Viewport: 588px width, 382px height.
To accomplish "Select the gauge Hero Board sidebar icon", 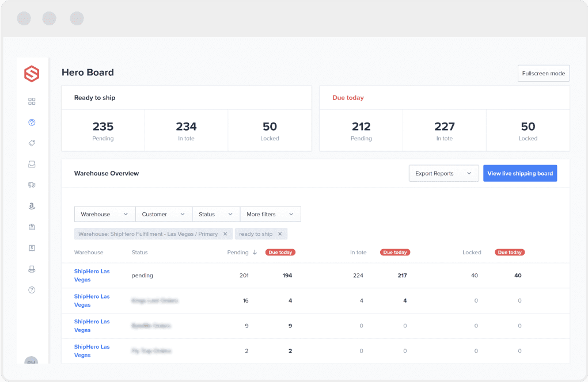I will pyautogui.click(x=32, y=122).
